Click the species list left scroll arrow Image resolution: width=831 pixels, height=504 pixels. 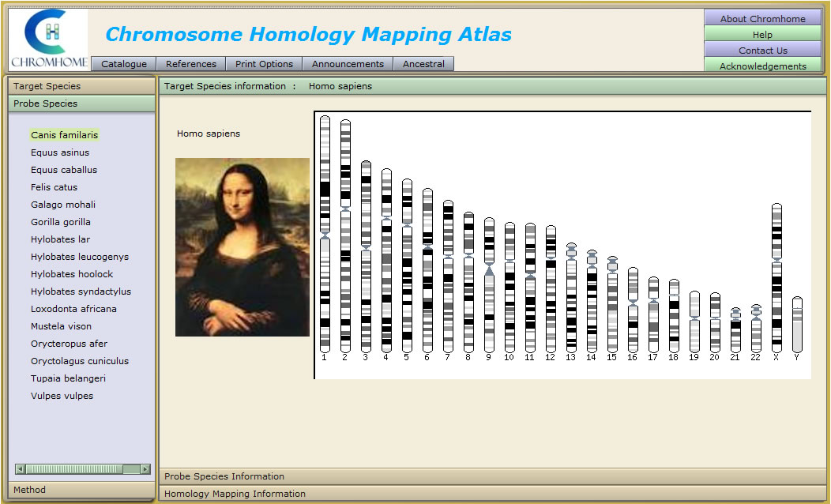(x=20, y=469)
